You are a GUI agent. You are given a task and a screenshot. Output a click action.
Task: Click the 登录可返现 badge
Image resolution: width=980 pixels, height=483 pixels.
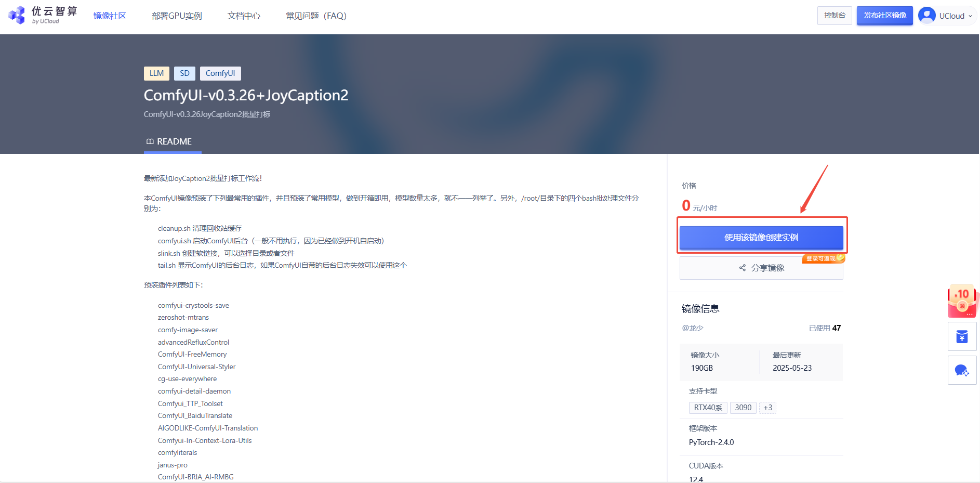(x=824, y=258)
